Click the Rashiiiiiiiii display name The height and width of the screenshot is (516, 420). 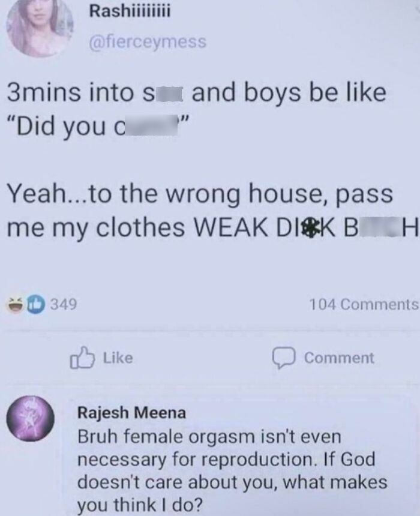tap(130, 12)
